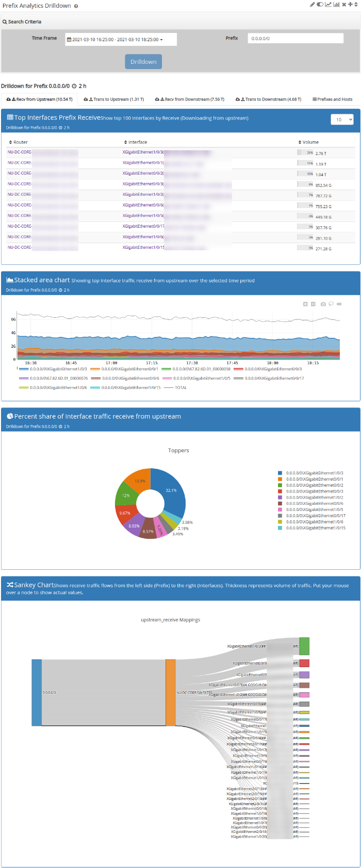361x868 pixels.
Task: Click the line chart icon in header
Action: tap(328, 5)
